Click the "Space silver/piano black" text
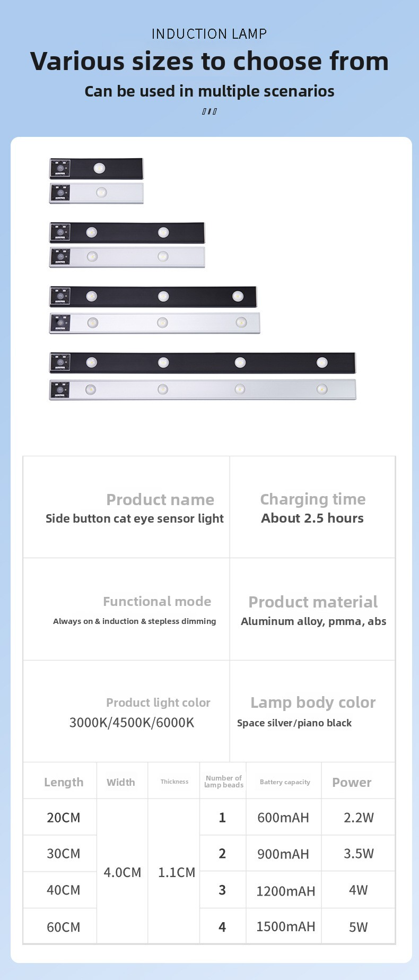This screenshot has width=419, height=980. coord(294,723)
